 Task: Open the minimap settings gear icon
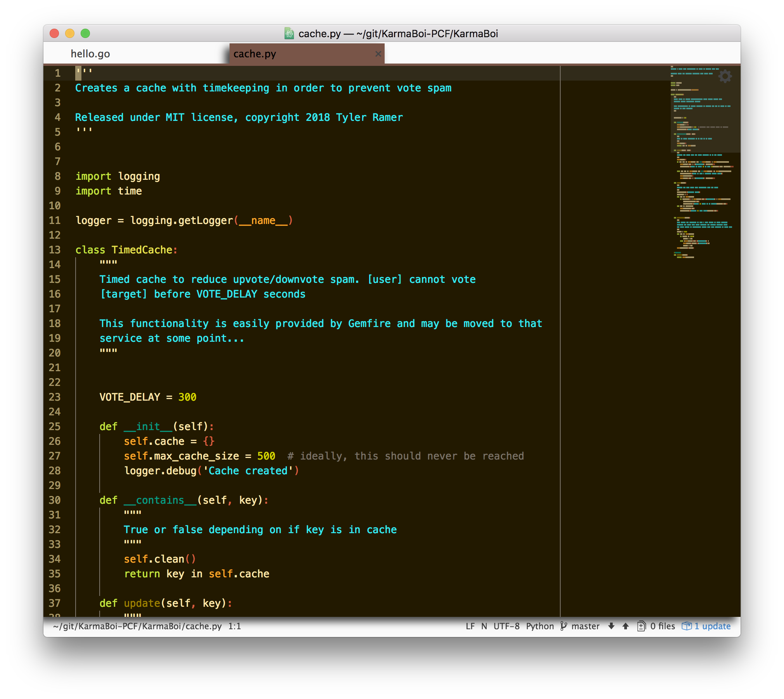point(725,76)
